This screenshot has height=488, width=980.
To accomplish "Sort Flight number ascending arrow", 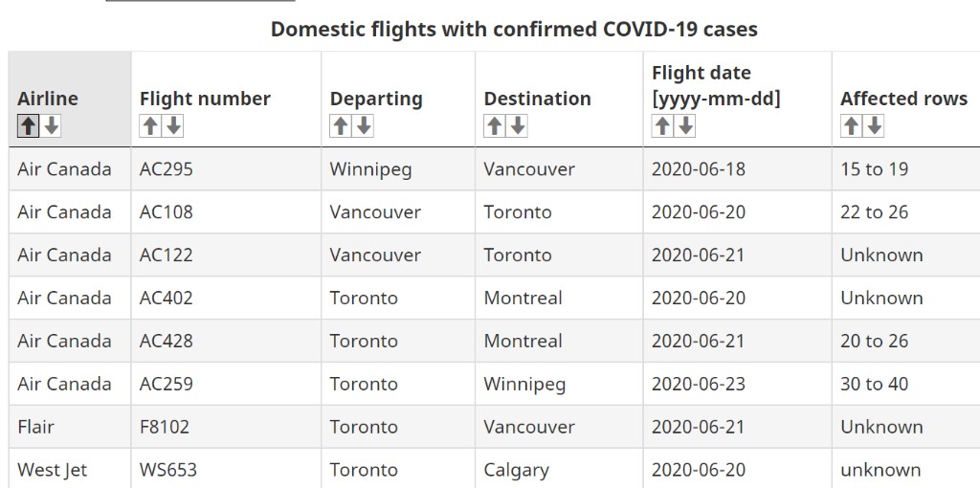I will tap(150, 126).
